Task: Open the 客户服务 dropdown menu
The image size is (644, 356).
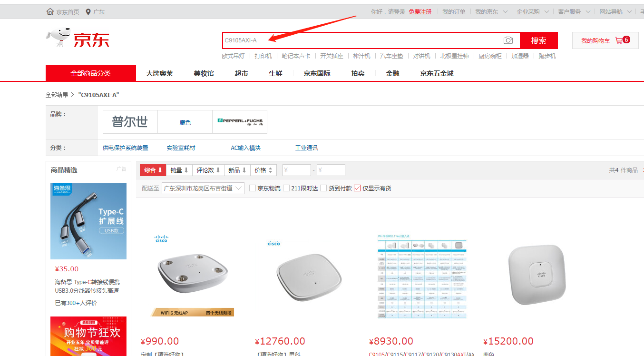Action: click(x=574, y=11)
